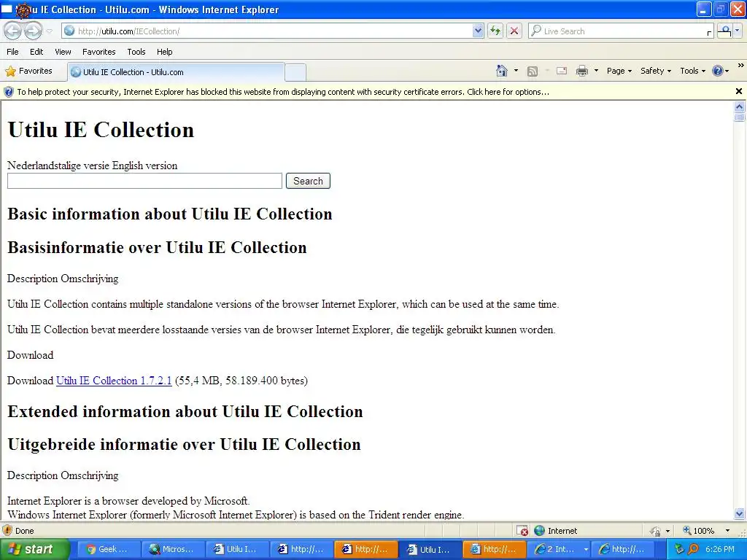Open the Edit menu
Image resolution: width=747 pixels, height=560 pixels.
click(x=36, y=52)
